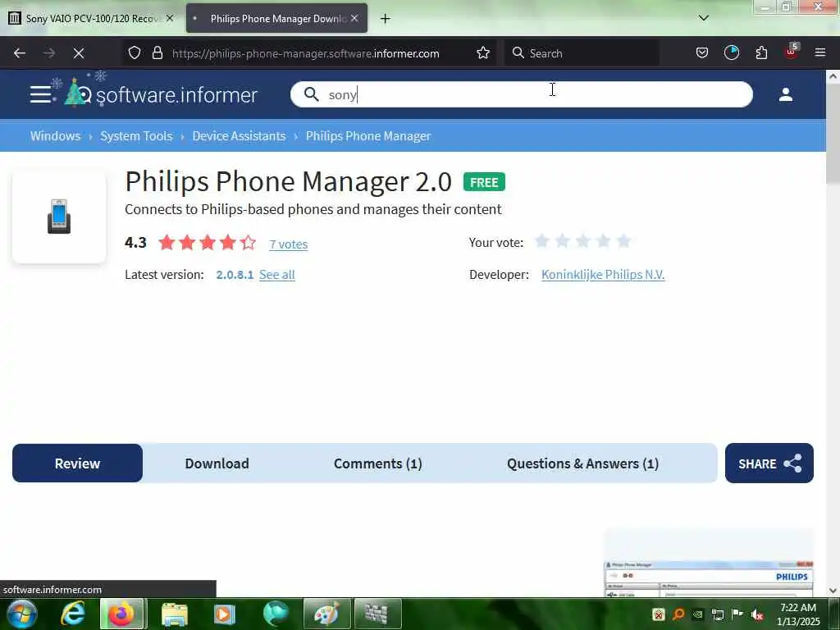840x630 pixels.
Task: Click the taskbar clock 7:22 AM
Action: (x=798, y=614)
